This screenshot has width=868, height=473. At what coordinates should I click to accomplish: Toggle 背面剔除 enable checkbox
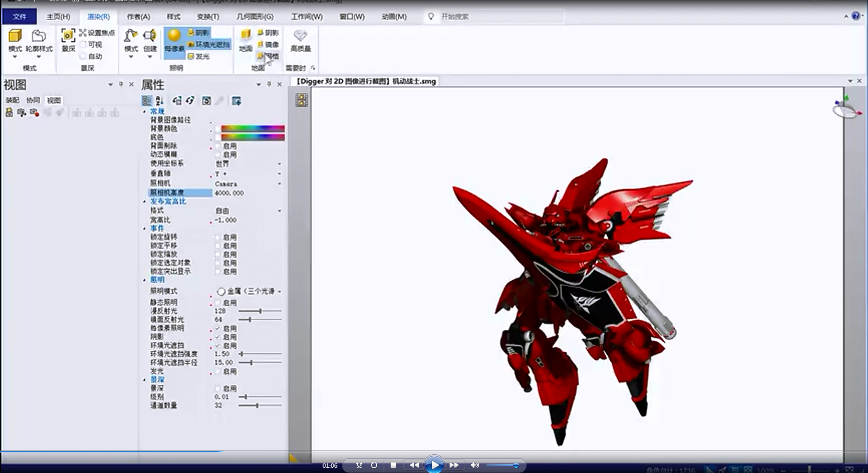(x=218, y=146)
